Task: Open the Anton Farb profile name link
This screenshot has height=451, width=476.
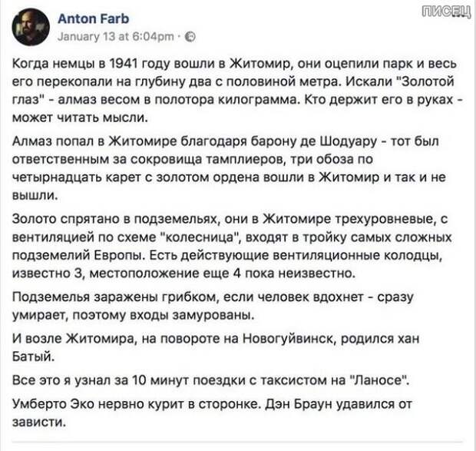Action: pyautogui.click(x=93, y=18)
